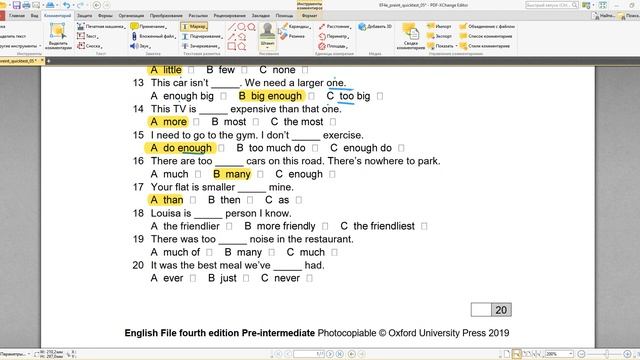
Task: Expand the scan icon dropdown arrow
Action: click(58, 5)
